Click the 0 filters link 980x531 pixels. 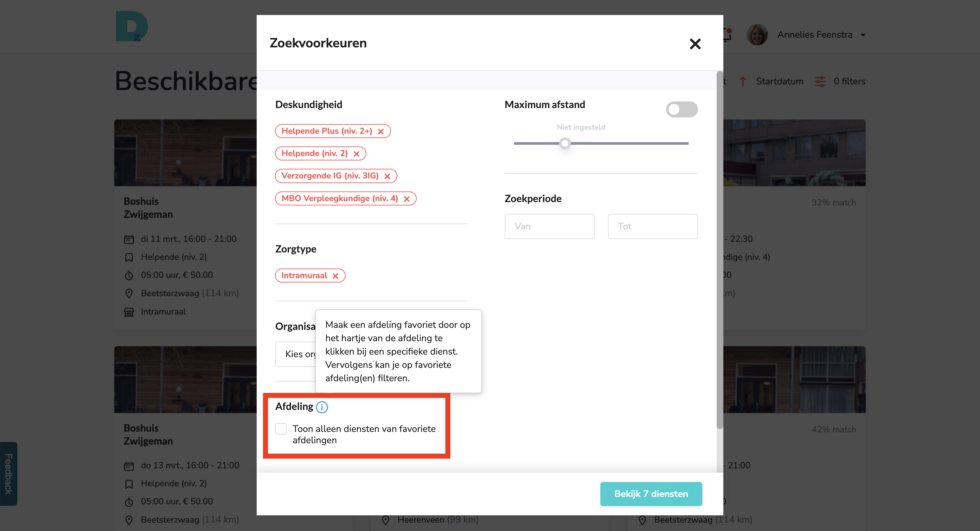849,81
